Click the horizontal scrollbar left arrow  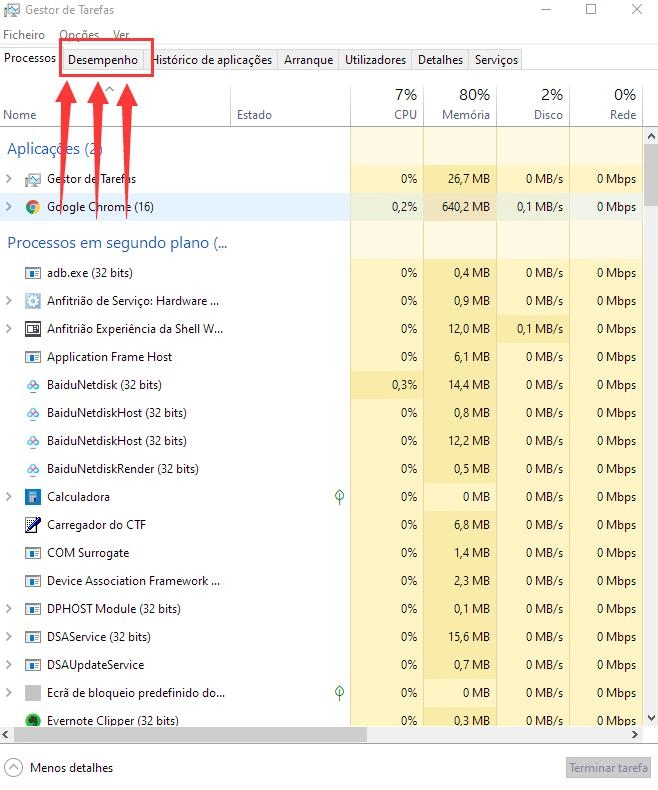point(6,735)
